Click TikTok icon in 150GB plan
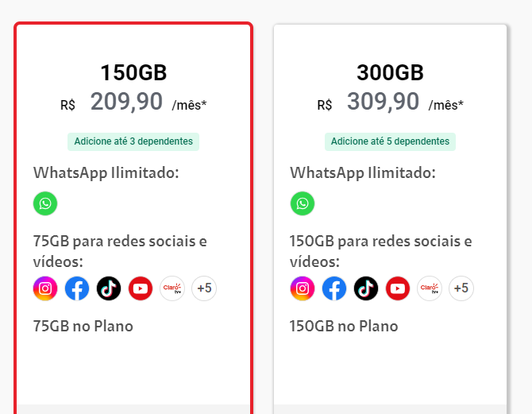Screen dimensions: 532x414 tap(109, 288)
